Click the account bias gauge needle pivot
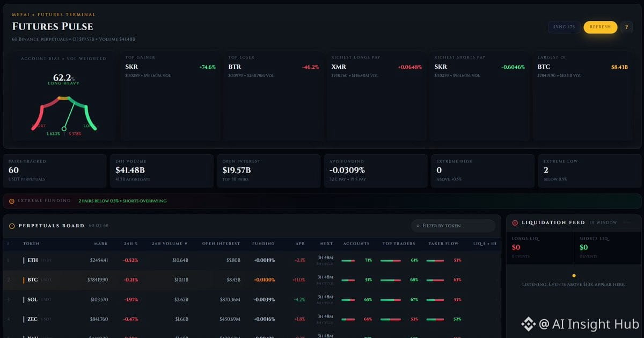 (x=64, y=128)
